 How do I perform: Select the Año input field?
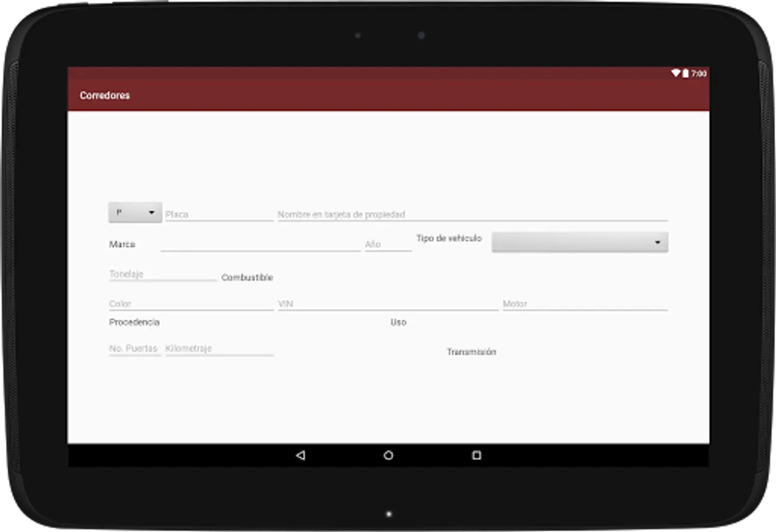(388, 244)
